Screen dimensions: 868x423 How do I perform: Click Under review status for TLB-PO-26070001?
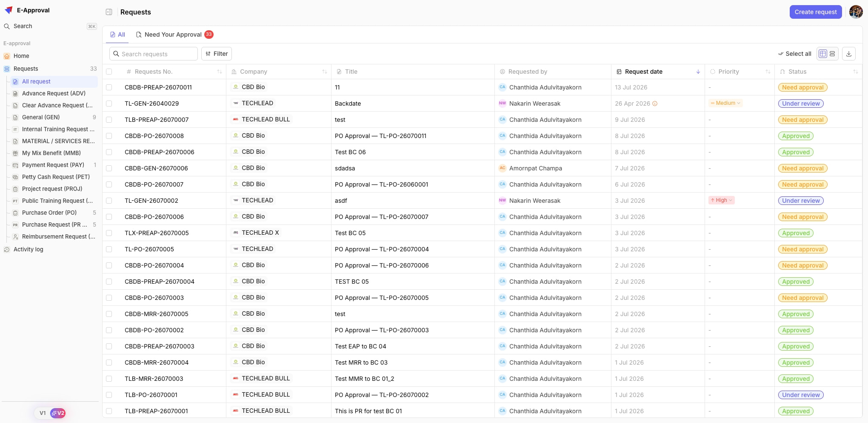click(801, 395)
